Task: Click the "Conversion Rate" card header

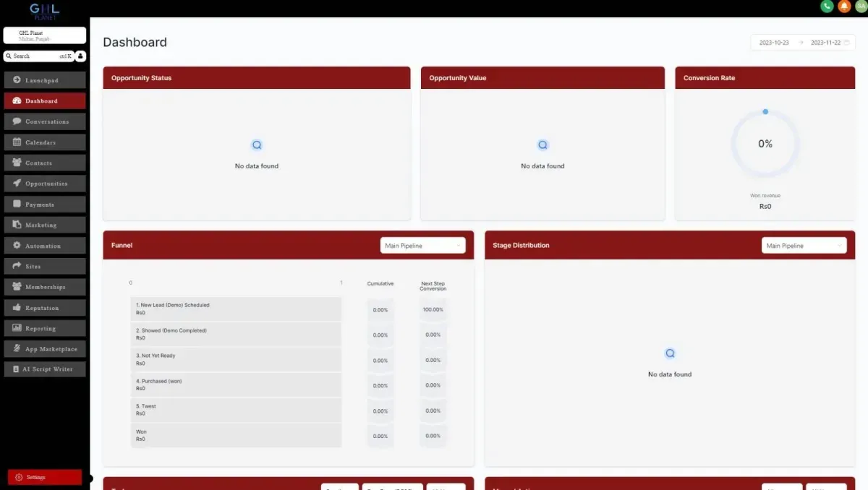Action: 765,78
